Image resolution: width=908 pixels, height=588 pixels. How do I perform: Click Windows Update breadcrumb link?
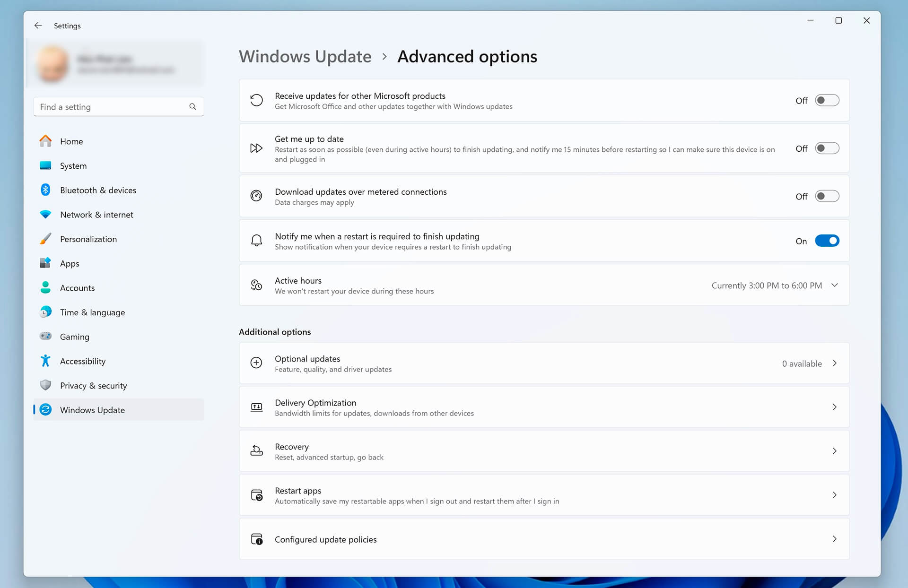point(305,56)
